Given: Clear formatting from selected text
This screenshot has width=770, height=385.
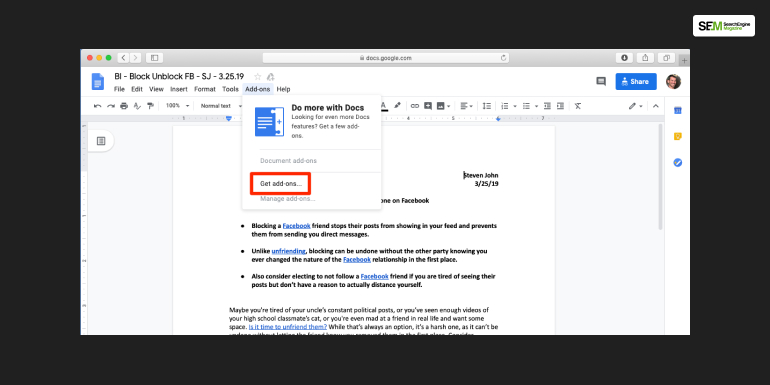Looking at the screenshot, I should tap(578, 106).
